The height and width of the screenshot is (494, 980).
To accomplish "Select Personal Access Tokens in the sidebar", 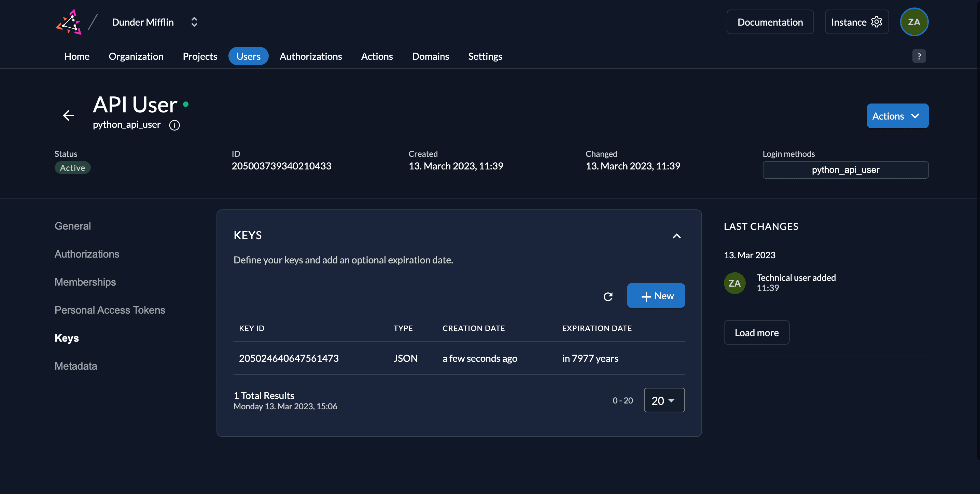I will coord(110,310).
